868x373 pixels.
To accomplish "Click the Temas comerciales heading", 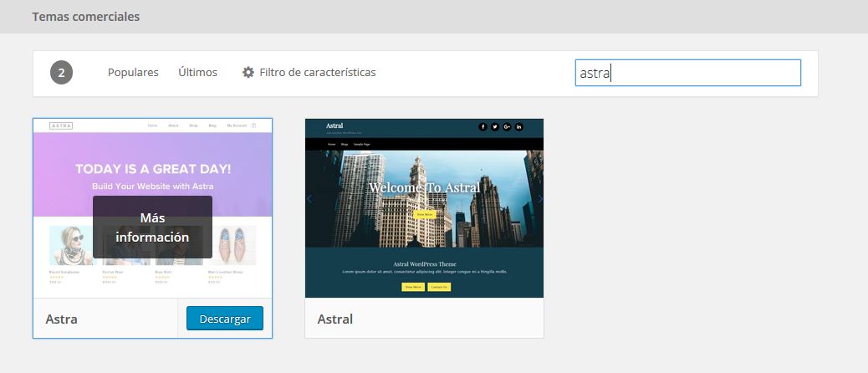I will [86, 17].
